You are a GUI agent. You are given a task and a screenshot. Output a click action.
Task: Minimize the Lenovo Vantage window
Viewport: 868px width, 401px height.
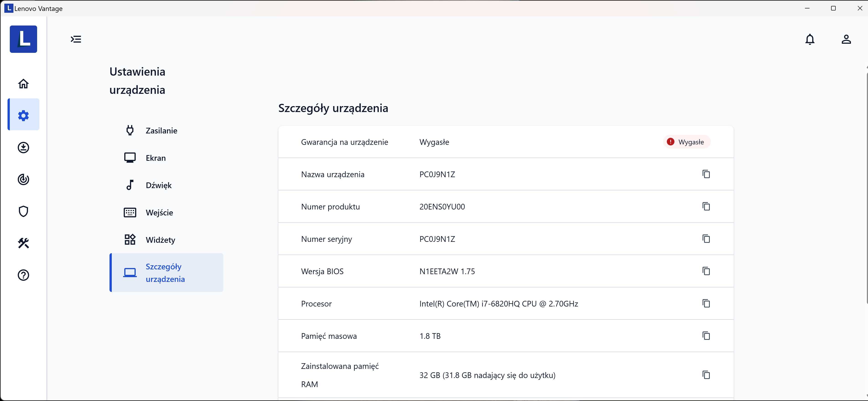pyautogui.click(x=807, y=8)
